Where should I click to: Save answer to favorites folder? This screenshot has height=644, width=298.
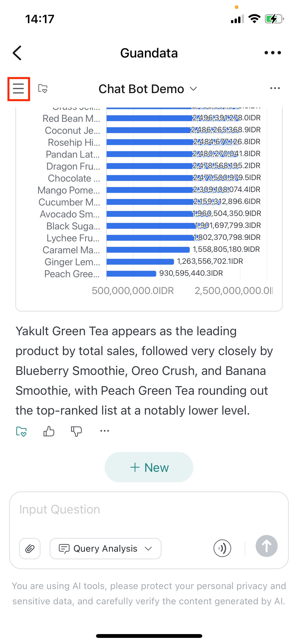coord(21,431)
